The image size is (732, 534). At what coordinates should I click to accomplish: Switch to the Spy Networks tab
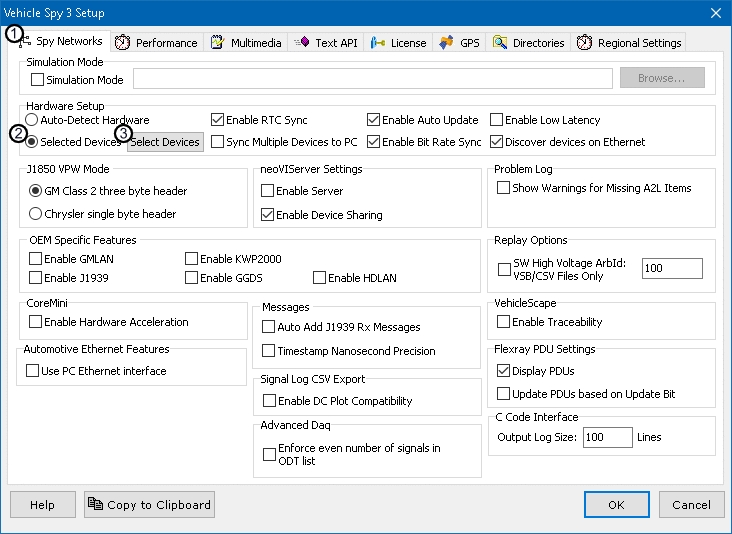62,42
